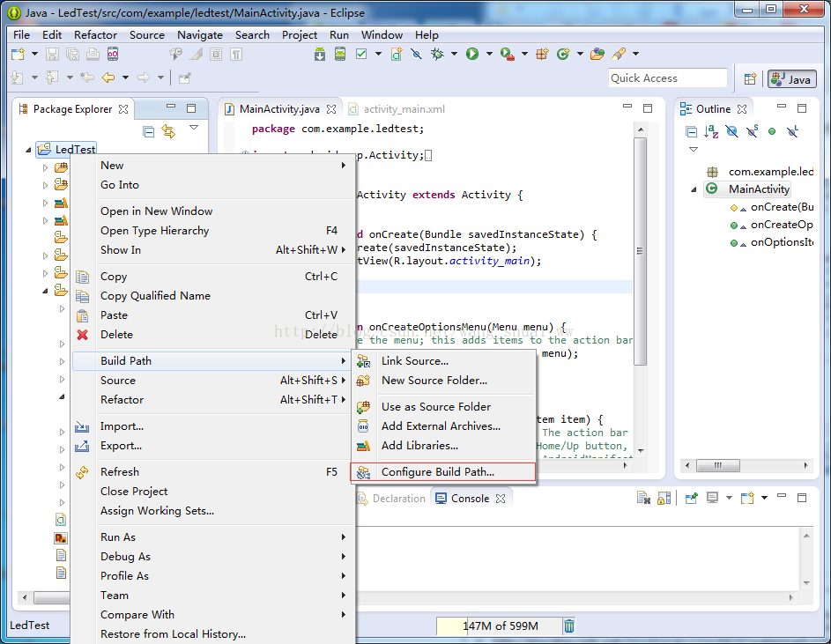Click the green Run toolbar icon
831x644 pixels.
472,54
